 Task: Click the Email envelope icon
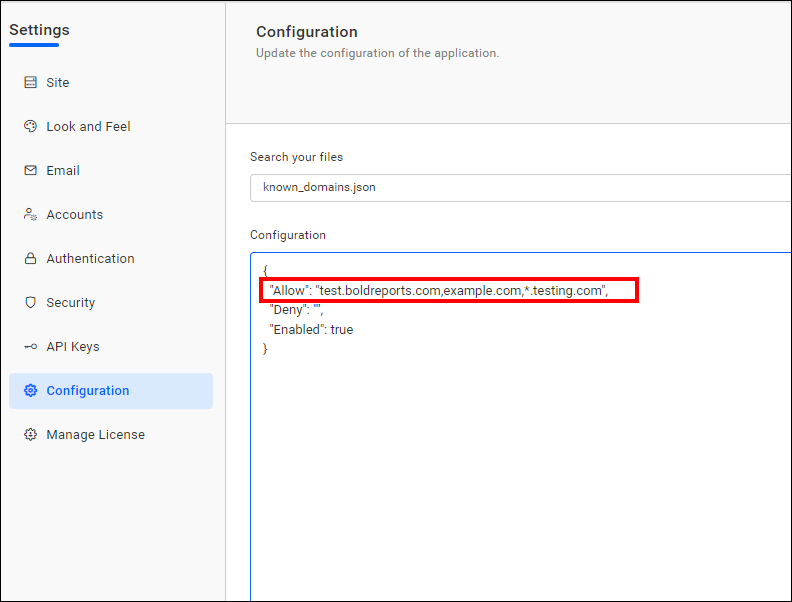(30, 170)
